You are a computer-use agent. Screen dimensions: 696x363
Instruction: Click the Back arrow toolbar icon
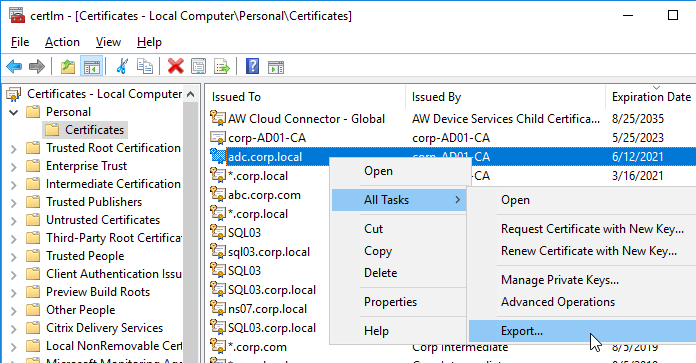pos(14,67)
